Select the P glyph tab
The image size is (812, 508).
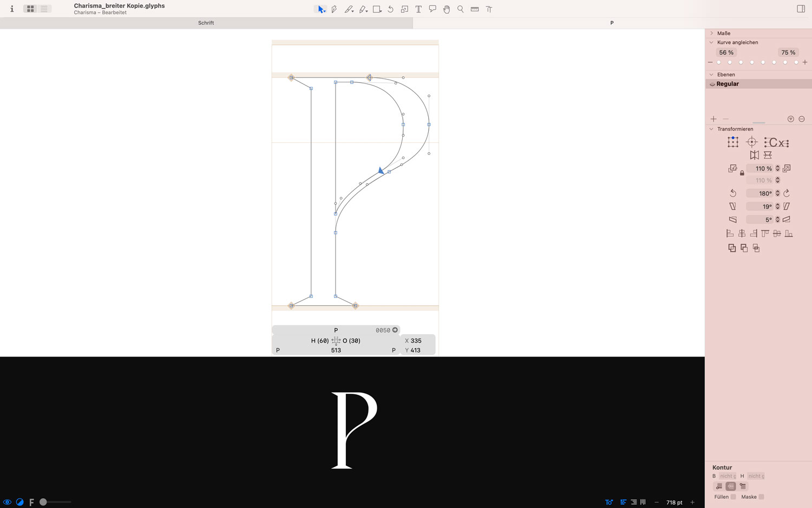[x=612, y=23]
